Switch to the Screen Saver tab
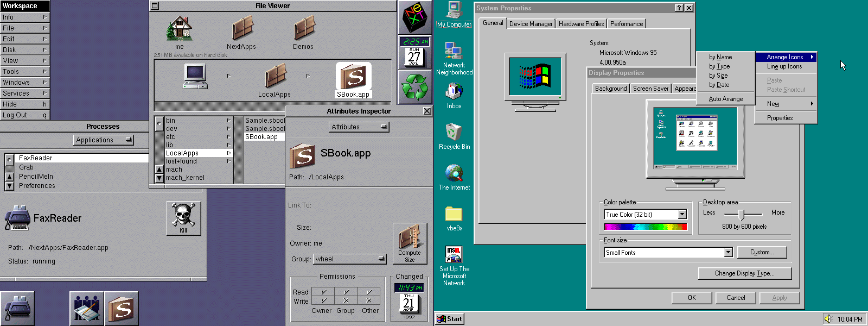The width and height of the screenshot is (868, 326). [x=650, y=89]
